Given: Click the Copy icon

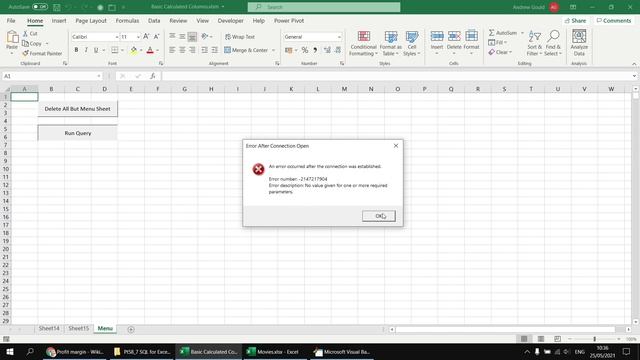Looking at the screenshot, I should (25, 43).
